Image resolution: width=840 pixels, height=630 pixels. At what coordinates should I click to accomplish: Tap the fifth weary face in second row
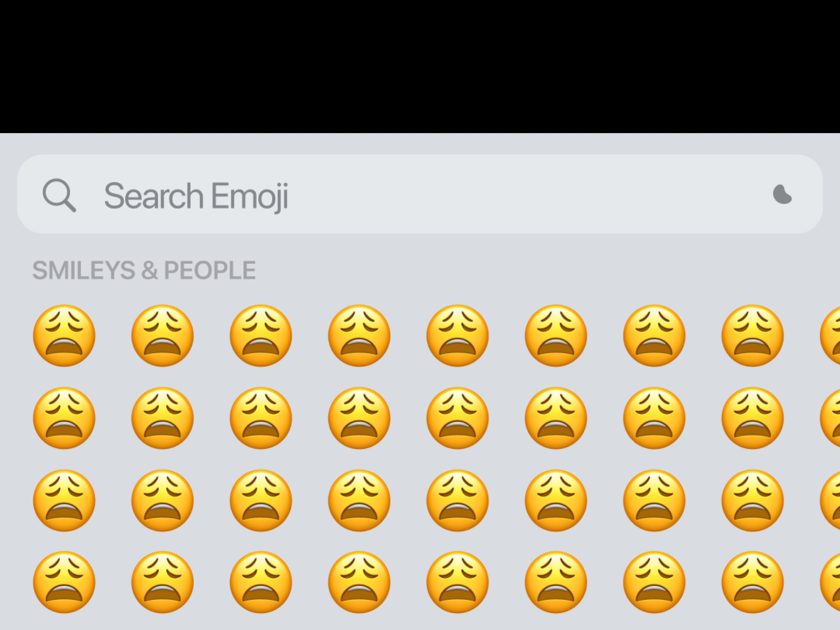(x=458, y=418)
